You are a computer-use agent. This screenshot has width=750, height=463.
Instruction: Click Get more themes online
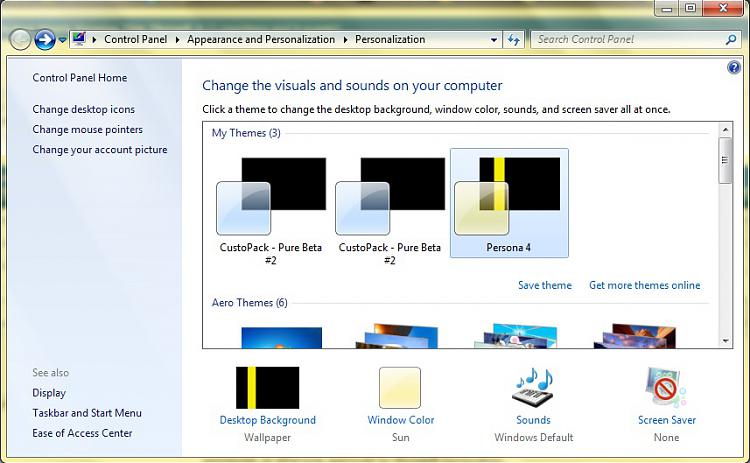point(645,285)
